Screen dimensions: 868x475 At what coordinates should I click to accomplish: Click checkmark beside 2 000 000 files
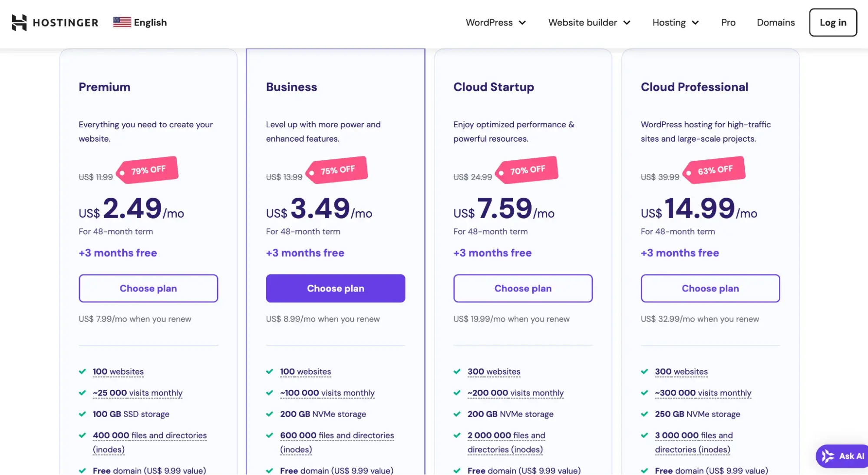click(457, 435)
